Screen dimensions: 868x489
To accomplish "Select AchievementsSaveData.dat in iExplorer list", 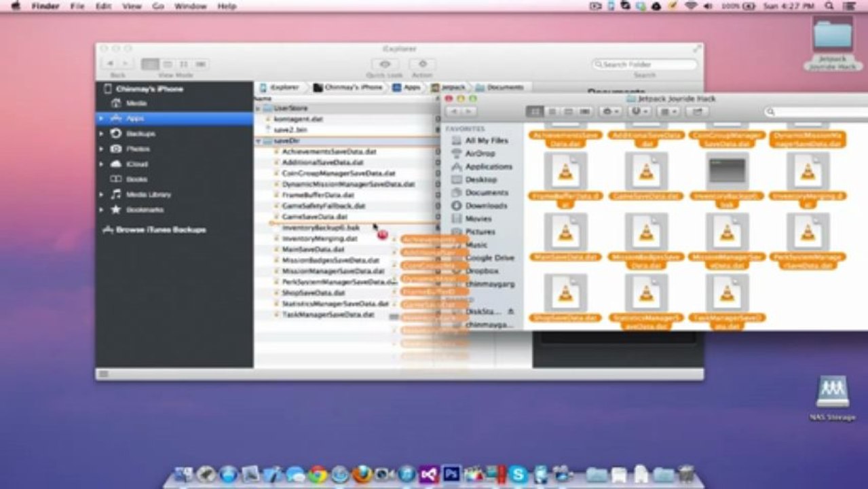I will tap(329, 151).
